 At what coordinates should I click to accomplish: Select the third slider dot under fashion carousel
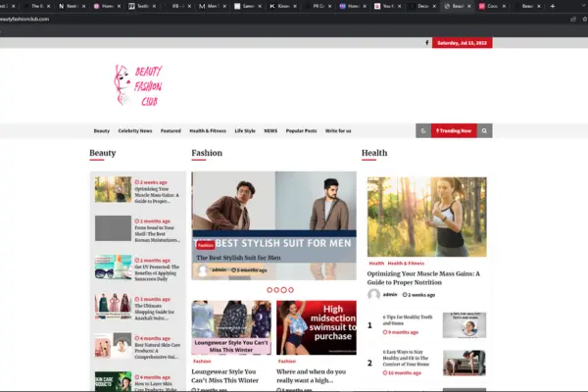tap(284, 290)
